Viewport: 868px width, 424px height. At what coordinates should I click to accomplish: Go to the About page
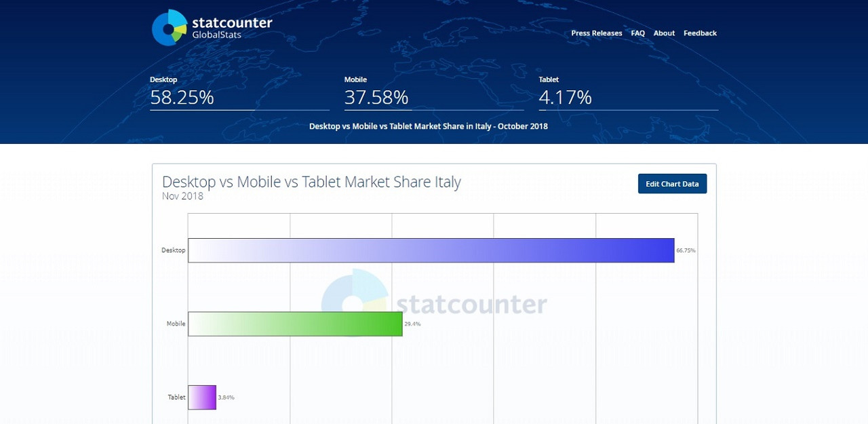tap(664, 33)
